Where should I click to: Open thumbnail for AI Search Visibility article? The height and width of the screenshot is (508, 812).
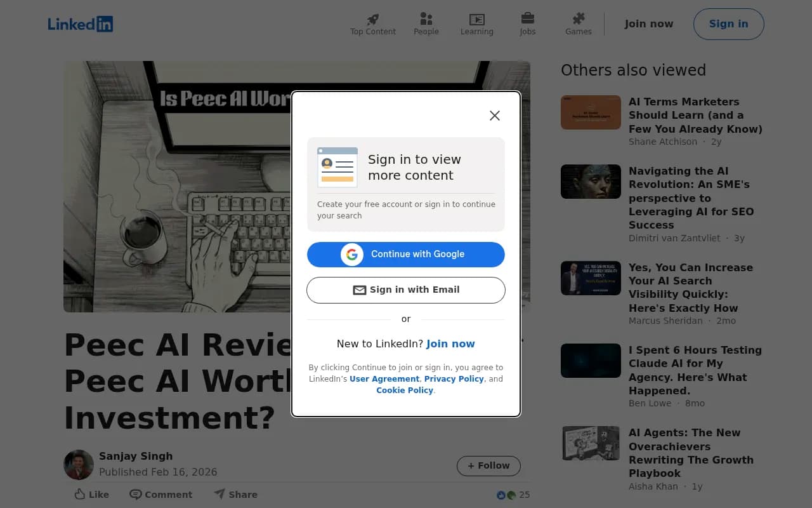click(591, 278)
